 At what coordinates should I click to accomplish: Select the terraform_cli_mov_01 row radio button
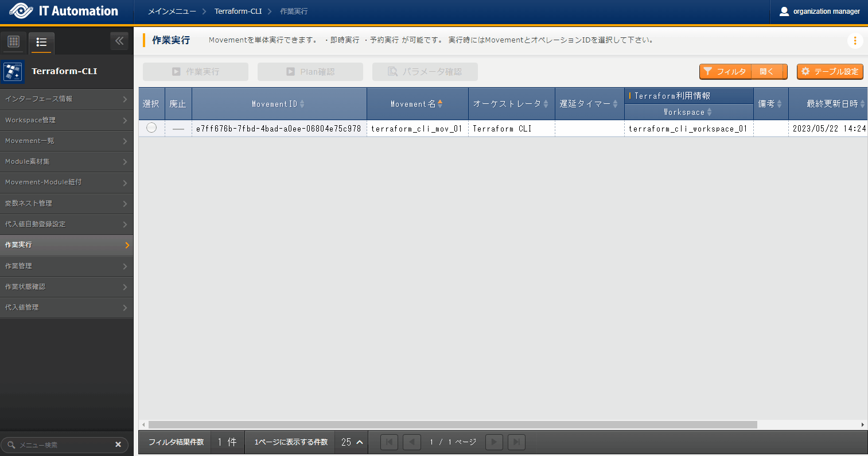pos(151,128)
